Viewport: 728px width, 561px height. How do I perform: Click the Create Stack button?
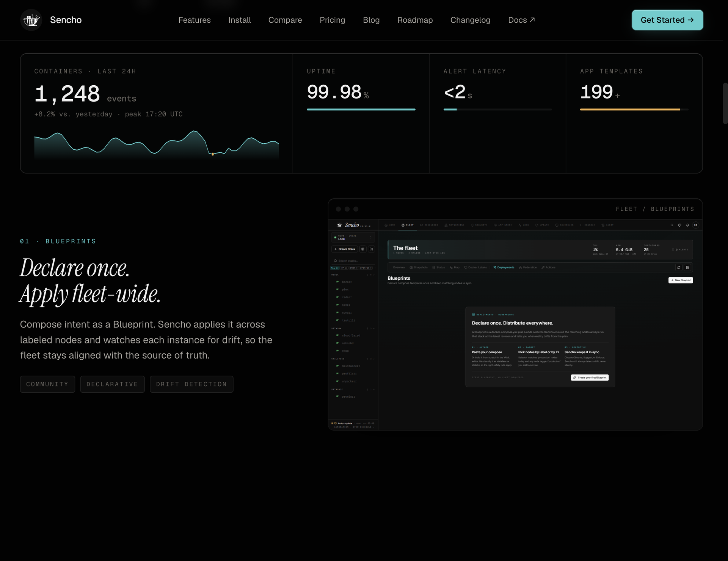click(x=345, y=249)
